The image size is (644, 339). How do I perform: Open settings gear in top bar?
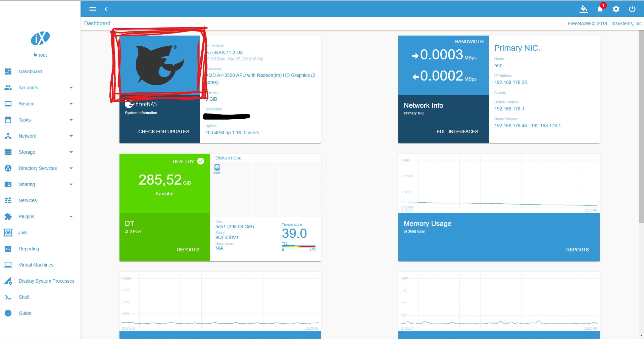pyautogui.click(x=616, y=9)
